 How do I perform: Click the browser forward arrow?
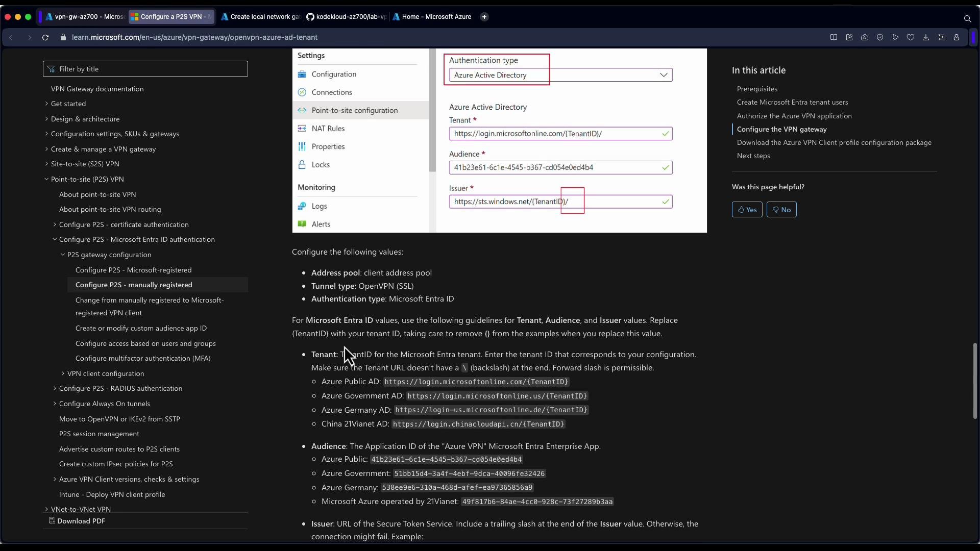coord(29,37)
